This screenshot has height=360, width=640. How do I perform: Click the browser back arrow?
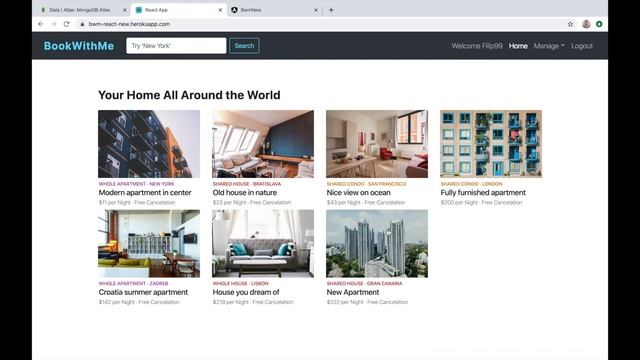click(x=40, y=24)
